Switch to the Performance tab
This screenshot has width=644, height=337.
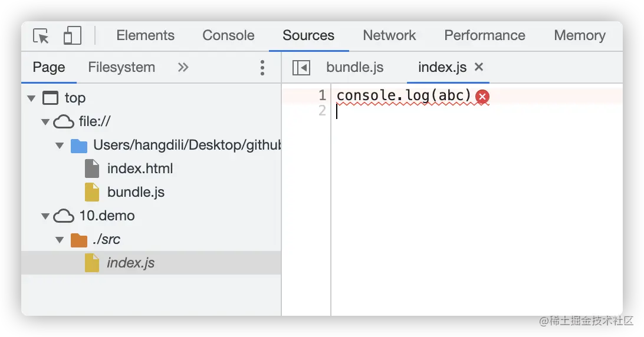click(x=485, y=35)
